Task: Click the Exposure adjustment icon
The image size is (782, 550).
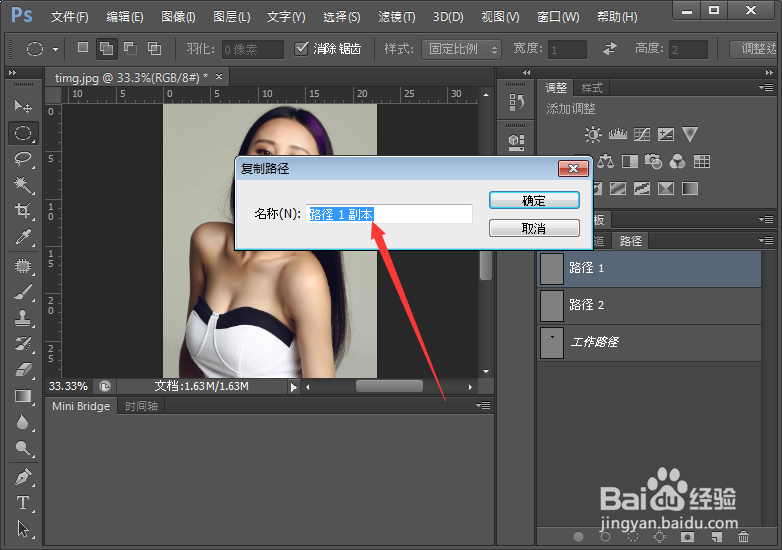Action: (x=666, y=134)
